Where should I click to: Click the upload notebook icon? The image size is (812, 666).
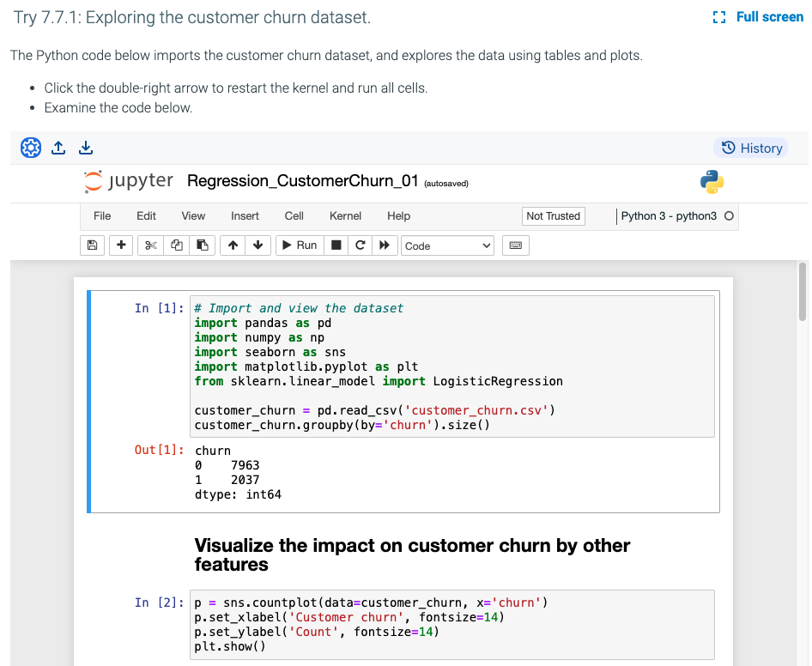click(x=58, y=148)
